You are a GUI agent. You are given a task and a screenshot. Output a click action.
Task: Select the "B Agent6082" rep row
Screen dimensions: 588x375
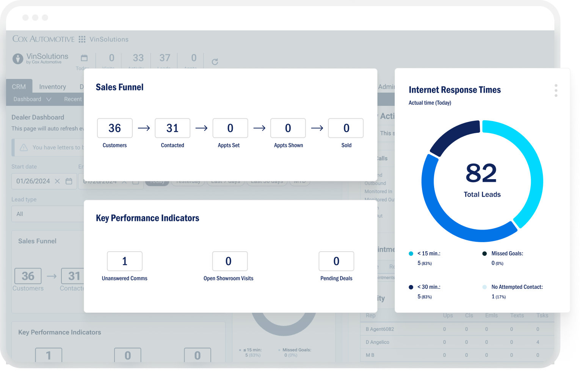(x=457, y=329)
